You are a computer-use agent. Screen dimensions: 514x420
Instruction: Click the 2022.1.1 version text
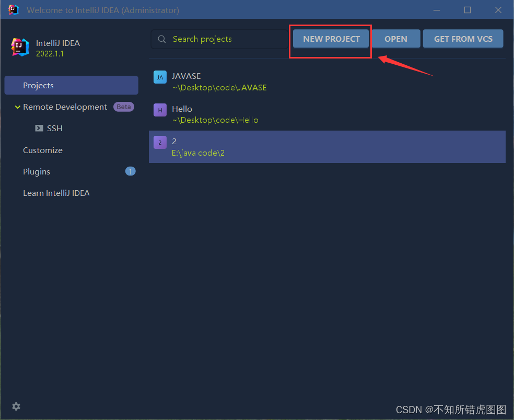pyautogui.click(x=50, y=54)
